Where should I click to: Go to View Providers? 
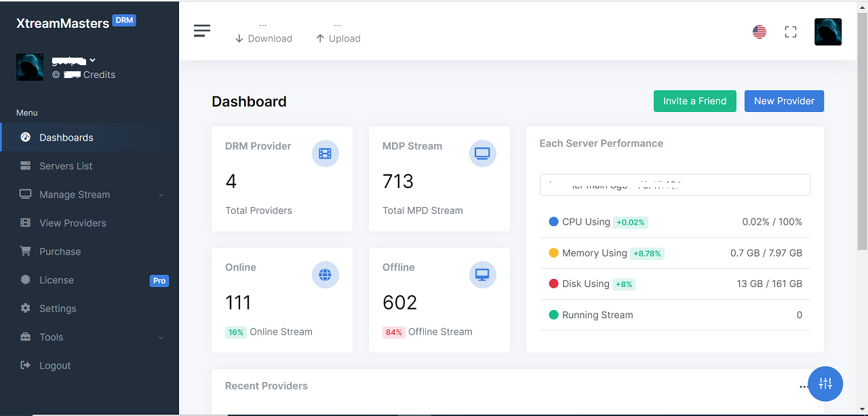pos(73,223)
